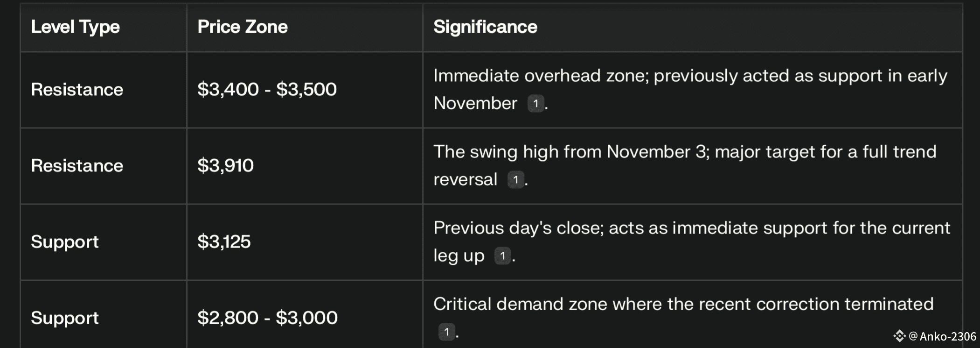980x348 pixels.
Task: Click Resistance label in the $3,910 row
Action: pyautogui.click(x=77, y=165)
